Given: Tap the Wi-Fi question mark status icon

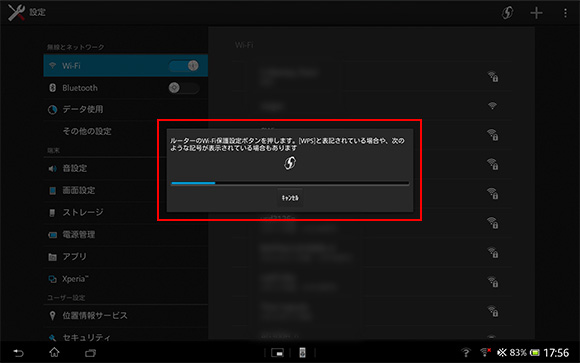Looking at the screenshot, I should tap(465, 352).
